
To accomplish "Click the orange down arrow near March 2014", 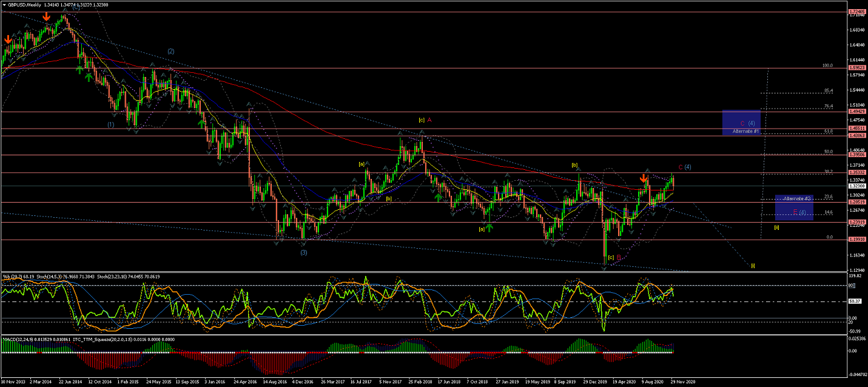I will 47,17.
